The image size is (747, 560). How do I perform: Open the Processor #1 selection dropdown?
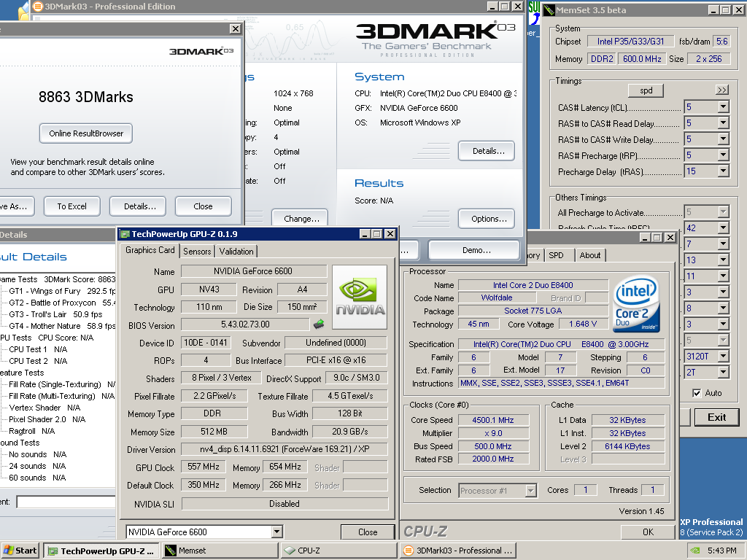point(530,491)
